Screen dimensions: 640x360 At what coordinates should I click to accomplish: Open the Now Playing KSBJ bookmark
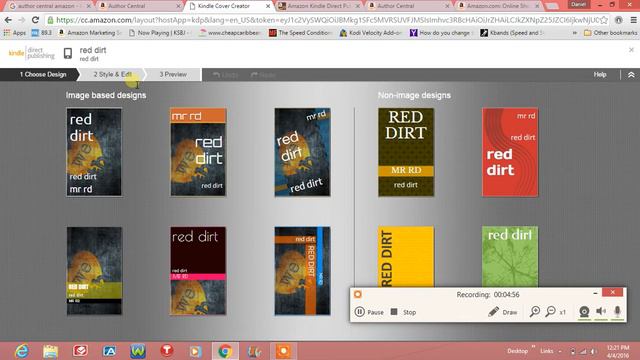[160, 33]
